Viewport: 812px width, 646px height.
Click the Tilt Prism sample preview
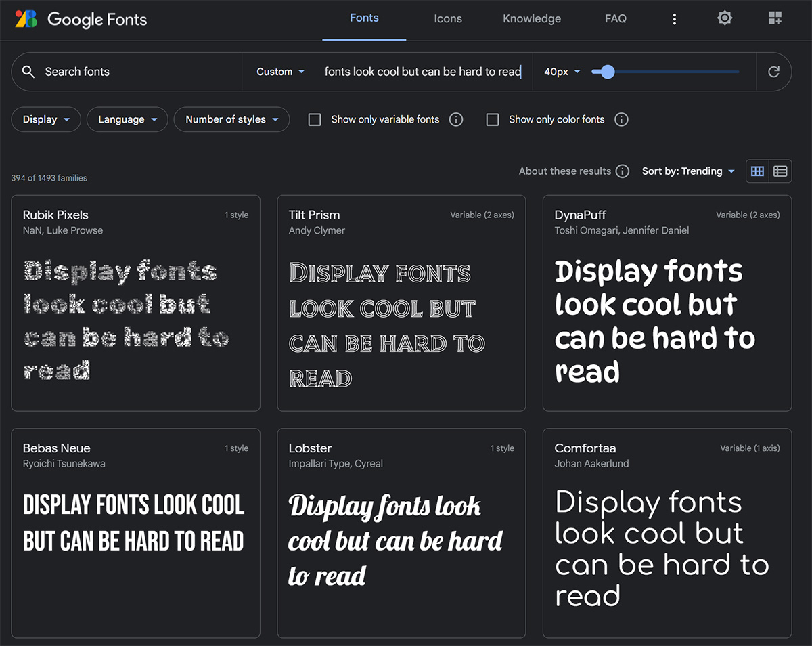coord(387,326)
